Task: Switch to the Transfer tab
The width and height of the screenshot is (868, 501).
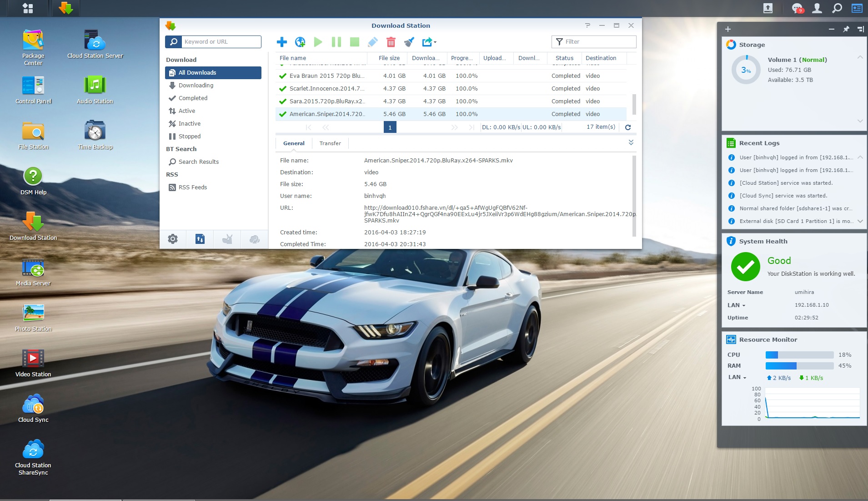Action: coord(330,143)
